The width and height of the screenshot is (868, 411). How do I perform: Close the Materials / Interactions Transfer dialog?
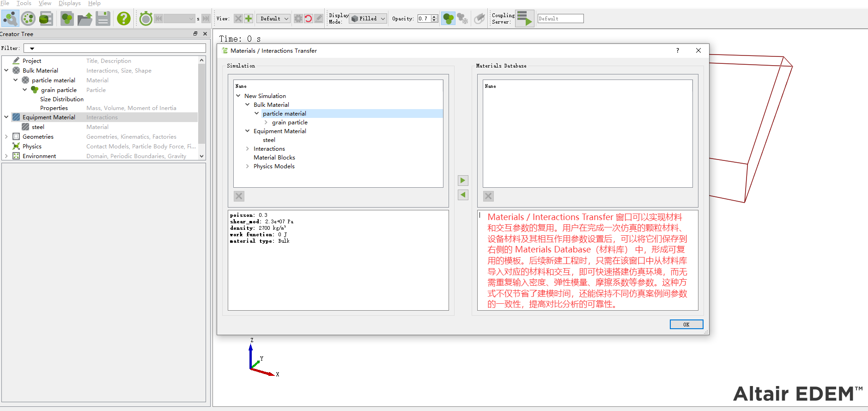698,51
